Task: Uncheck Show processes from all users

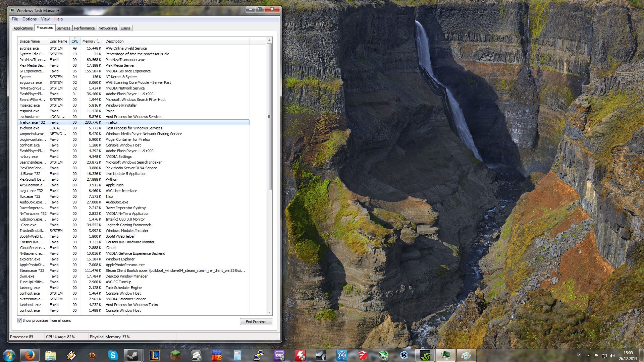Action: (19, 320)
